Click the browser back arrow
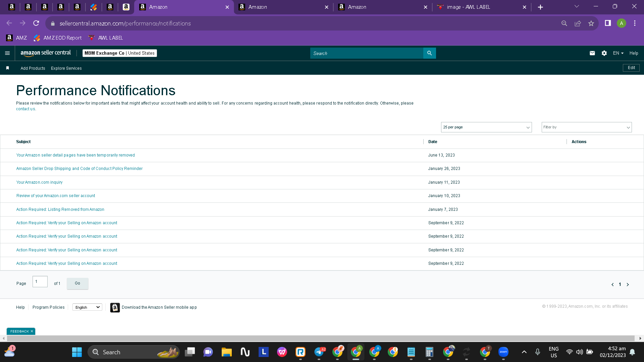This screenshot has width=644, height=362. click(9, 23)
